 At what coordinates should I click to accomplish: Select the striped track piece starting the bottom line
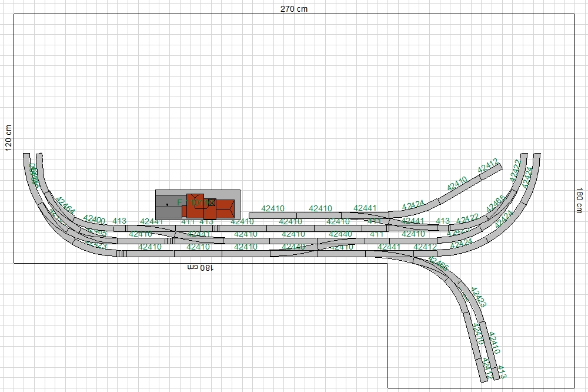(x=122, y=254)
